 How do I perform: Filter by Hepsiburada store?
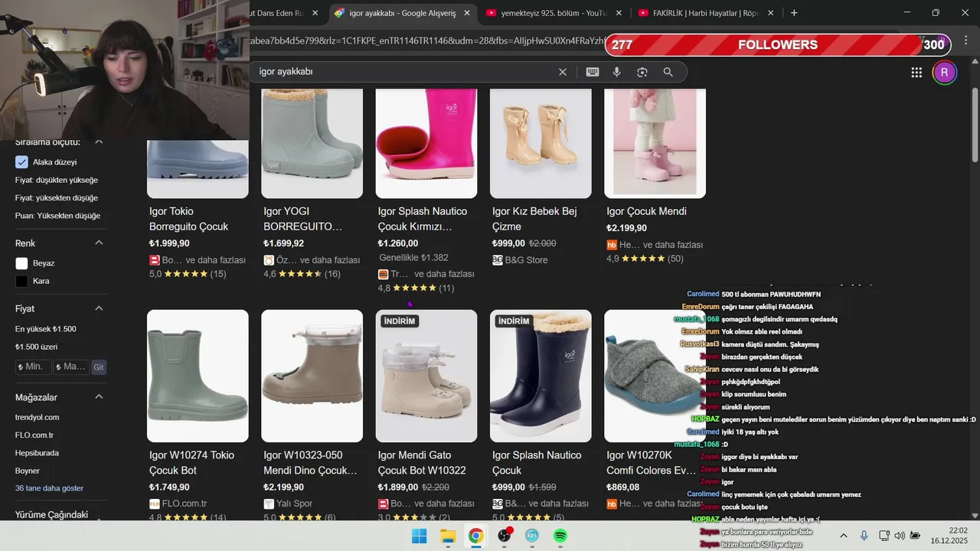[x=37, y=453]
